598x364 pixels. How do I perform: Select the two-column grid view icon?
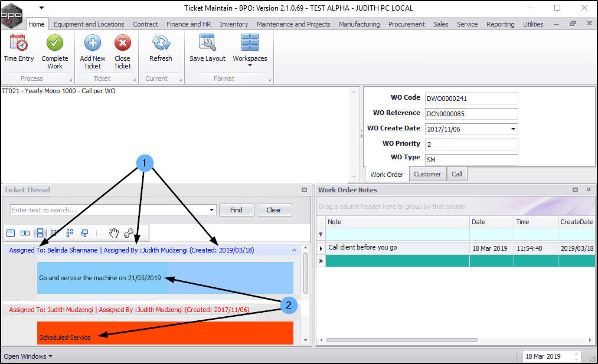tap(70, 233)
